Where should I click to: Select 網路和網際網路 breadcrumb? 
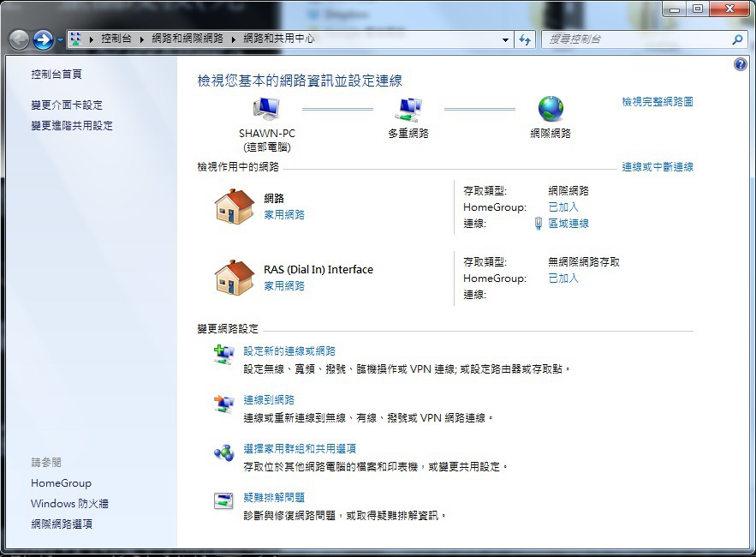pyautogui.click(x=187, y=39)
